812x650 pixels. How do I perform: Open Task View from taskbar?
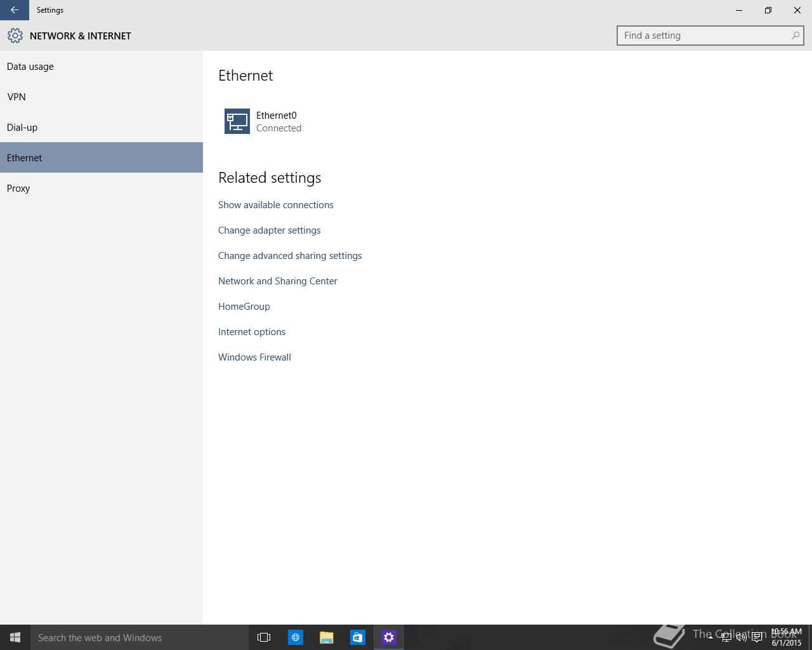[264, 637]
